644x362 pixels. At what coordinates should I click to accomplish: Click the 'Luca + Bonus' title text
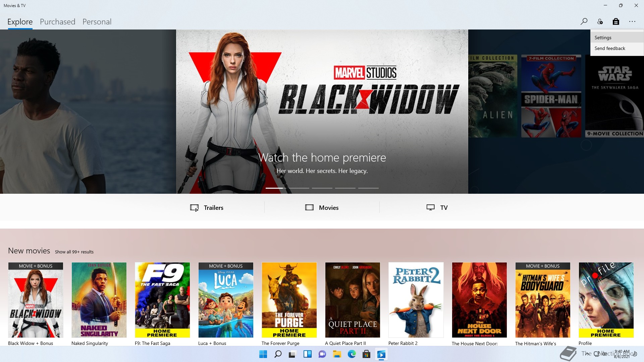pyautogui.click(x=212, y=343)
